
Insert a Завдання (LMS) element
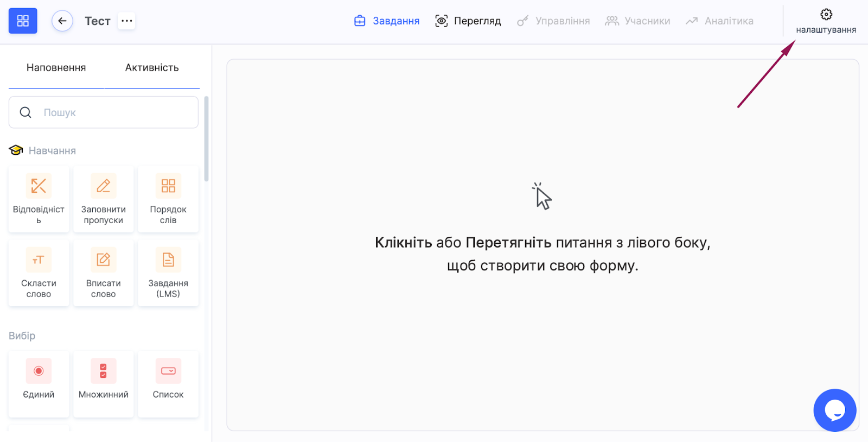click(x=168, y=273)
